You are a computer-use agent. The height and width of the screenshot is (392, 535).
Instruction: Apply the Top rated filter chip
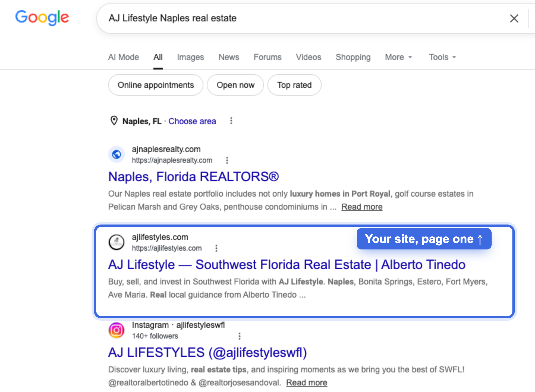(294, 85)
